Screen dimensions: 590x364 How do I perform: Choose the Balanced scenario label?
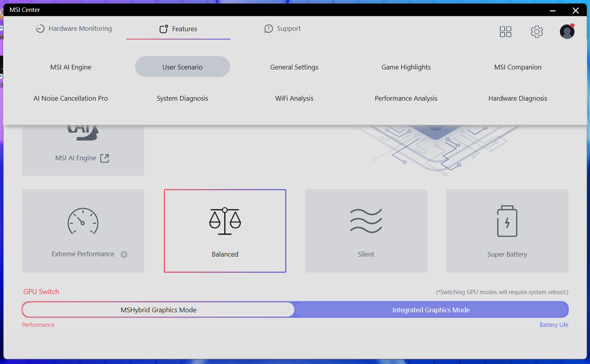click(x=225, y=254)
